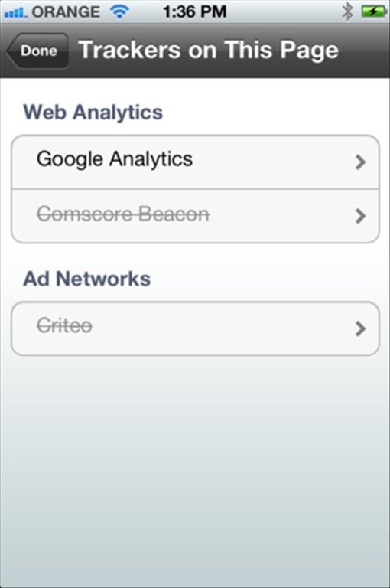The width and height of the screenshot is (390, 588).
Task: Select the Web Analytics section header
Action: point(93,112)
